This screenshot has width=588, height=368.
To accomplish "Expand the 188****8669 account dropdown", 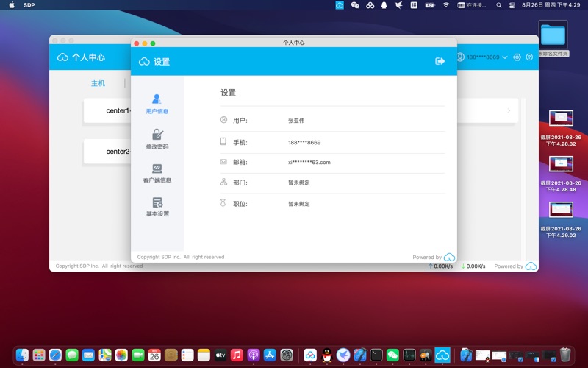I will [505, 57].
